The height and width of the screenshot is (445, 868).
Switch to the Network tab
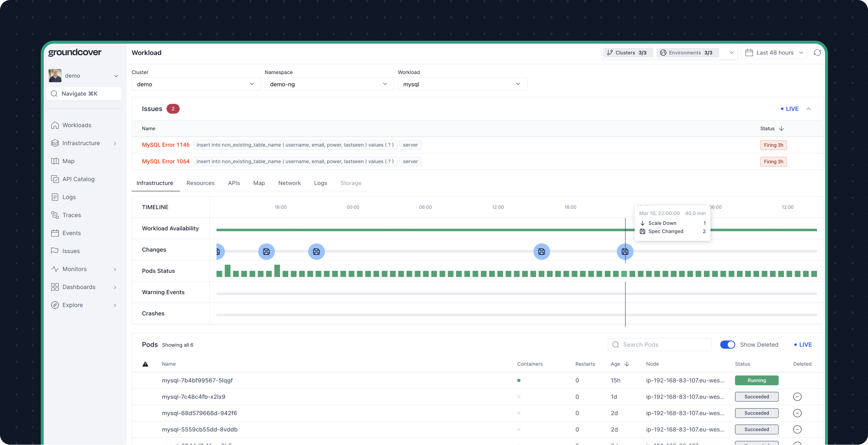(x=289, y=183)
